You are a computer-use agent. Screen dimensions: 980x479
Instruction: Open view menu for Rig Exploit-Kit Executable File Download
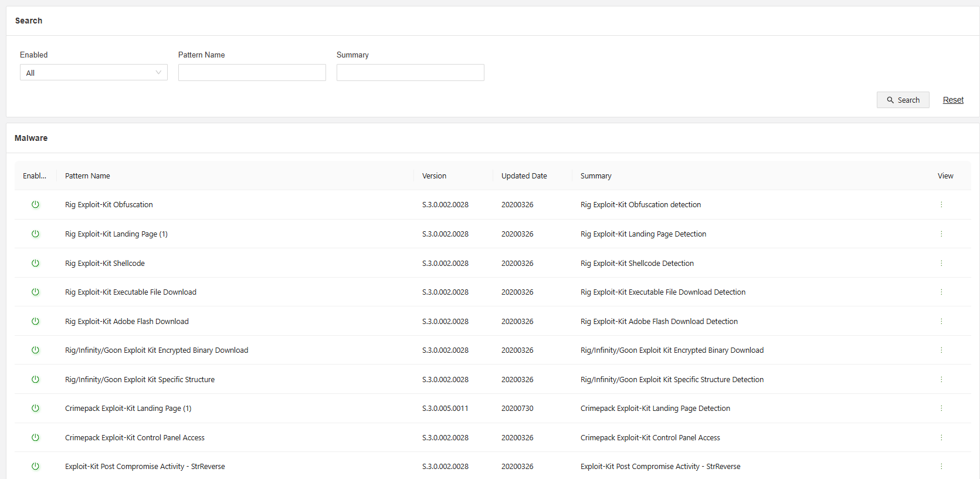tap(941, 292)
